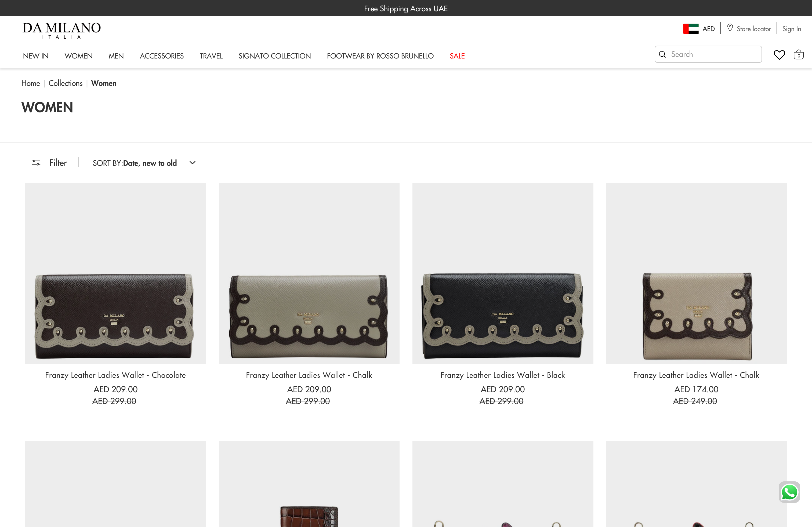Click Franzy Leather Ladies Wallet - Chocolate title
Screen dimensions: 812x527
point(116,375)
